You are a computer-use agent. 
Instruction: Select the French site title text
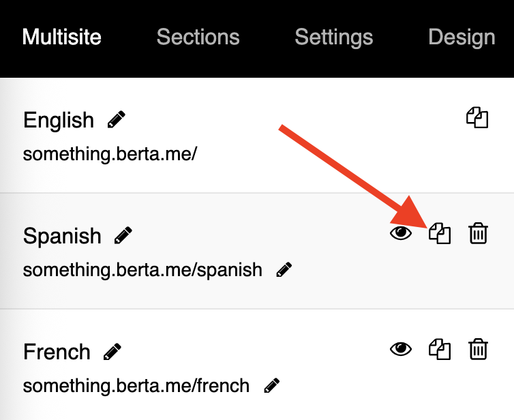pos(57,352)
